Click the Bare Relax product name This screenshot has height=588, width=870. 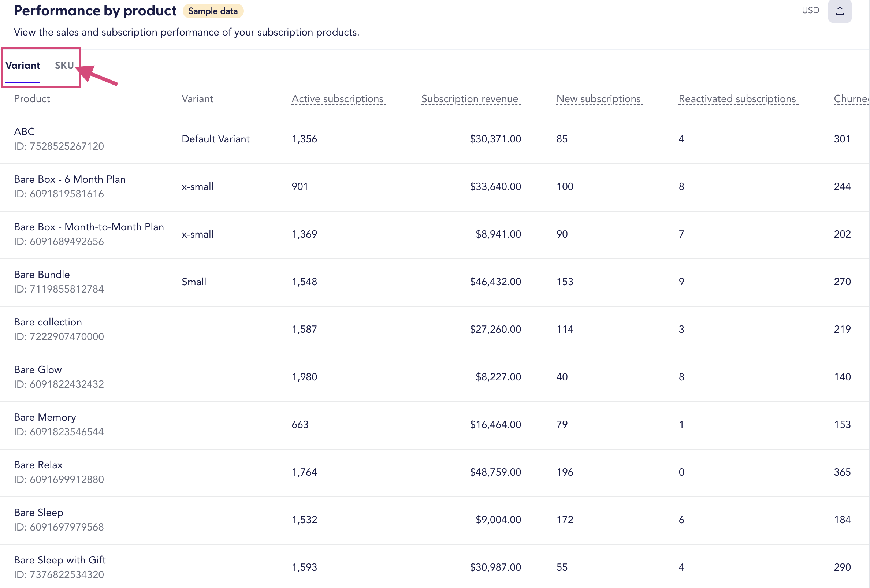tap(38, 465)
